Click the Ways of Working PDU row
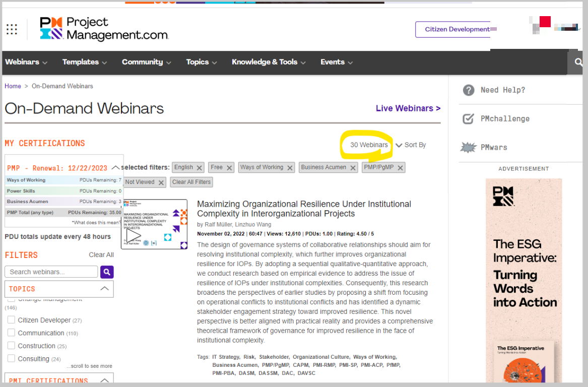 click(x=64, y=180)
